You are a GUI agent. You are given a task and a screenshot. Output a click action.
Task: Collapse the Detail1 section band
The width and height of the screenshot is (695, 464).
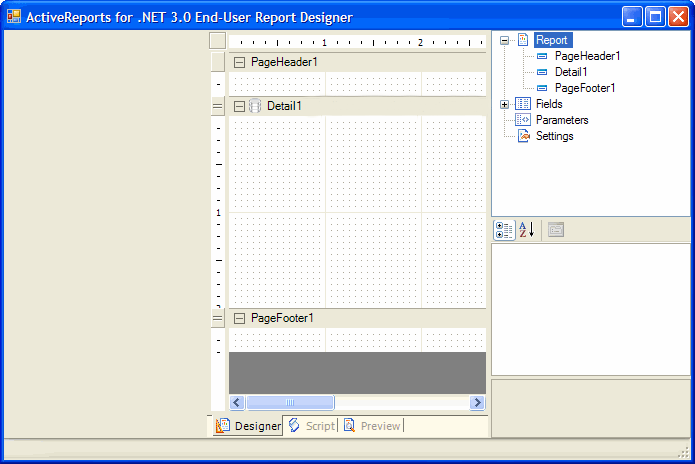pos(239,106)
